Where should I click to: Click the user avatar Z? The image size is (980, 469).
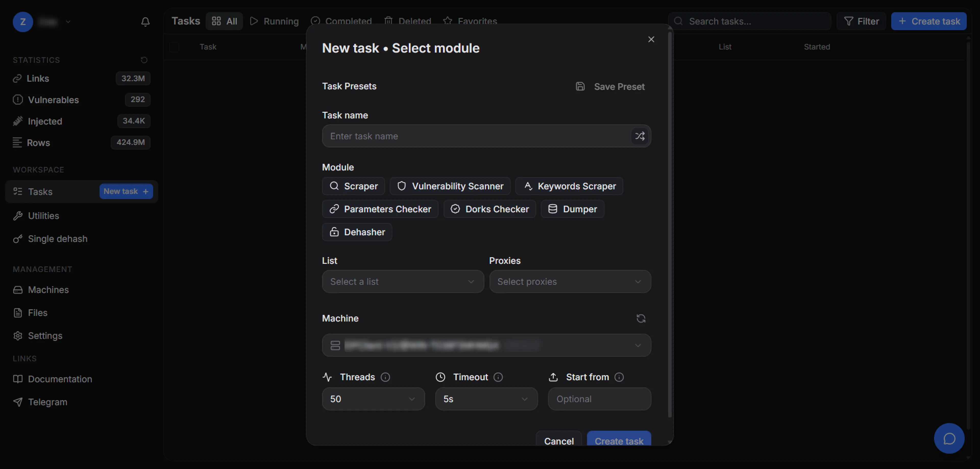pyautogui.click(x=22, y=22)
